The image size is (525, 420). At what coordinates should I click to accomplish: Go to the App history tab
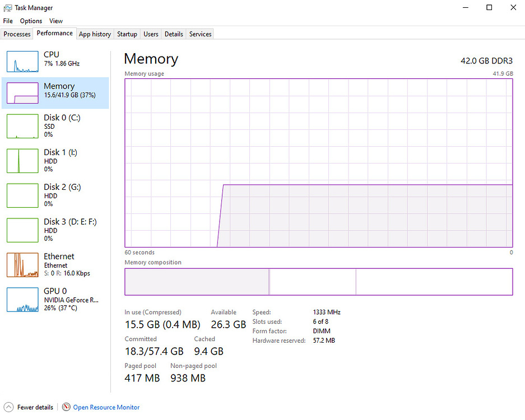(95, 34)
